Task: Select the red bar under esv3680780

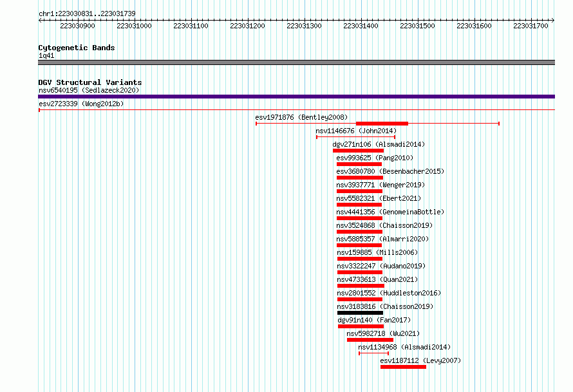Action: [x=360, y=178]
